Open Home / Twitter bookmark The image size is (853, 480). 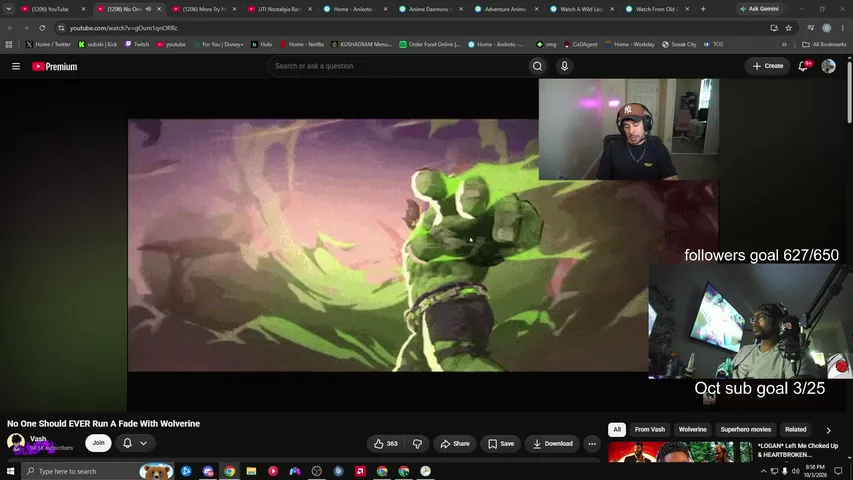[x=48, y=45]
